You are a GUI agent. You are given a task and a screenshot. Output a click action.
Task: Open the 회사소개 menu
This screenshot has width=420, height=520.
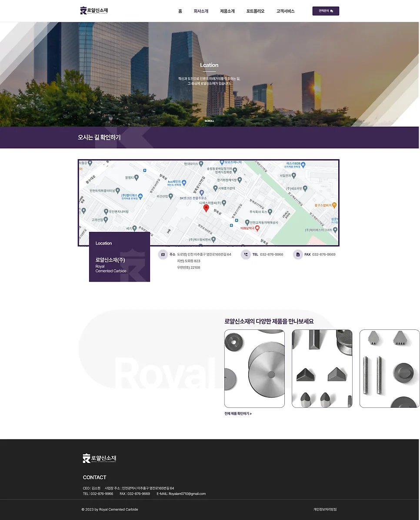tap(201, 11)
